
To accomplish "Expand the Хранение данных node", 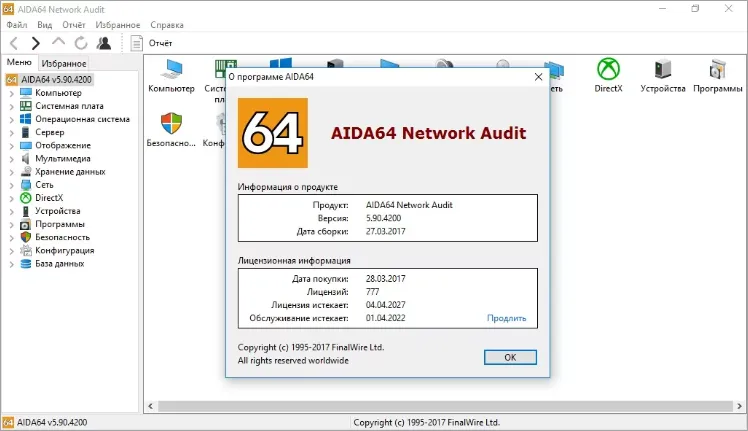I will point(11,172).
